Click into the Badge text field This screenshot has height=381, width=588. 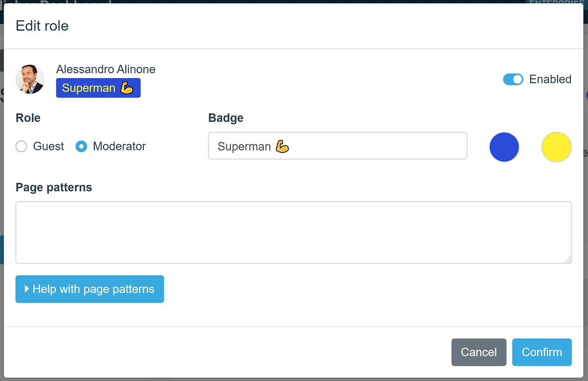pos(370,146)
